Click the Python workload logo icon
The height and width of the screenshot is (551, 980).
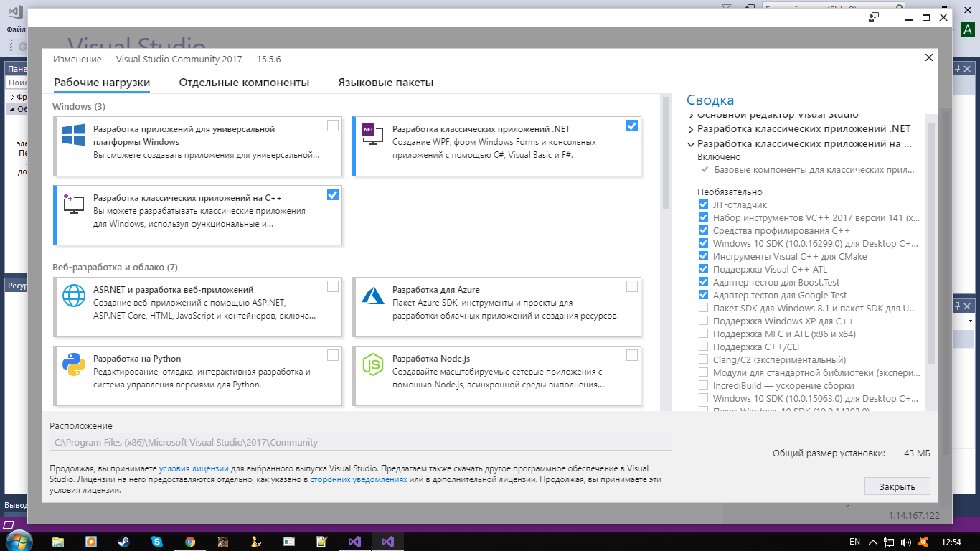click(74, 364)
